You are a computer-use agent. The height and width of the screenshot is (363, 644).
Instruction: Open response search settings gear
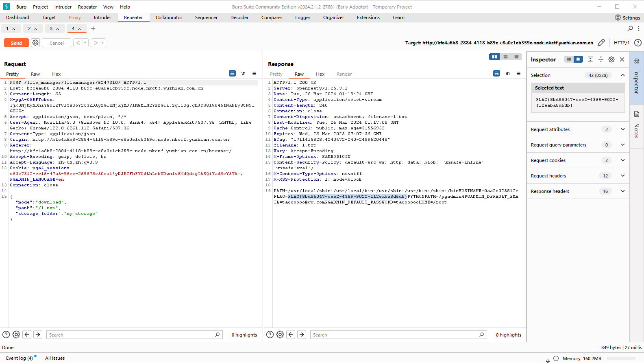pyautogui.click(x=280, y=335)
